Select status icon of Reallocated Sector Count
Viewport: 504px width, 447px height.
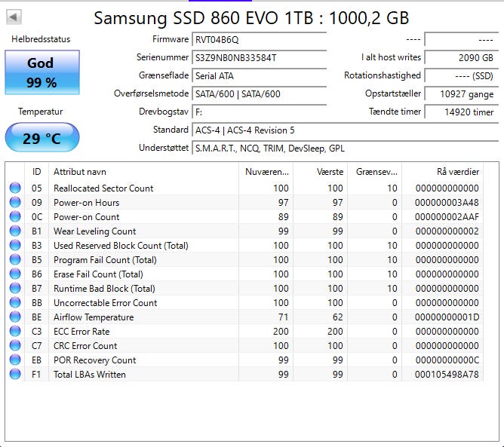(x=15, y=188)
